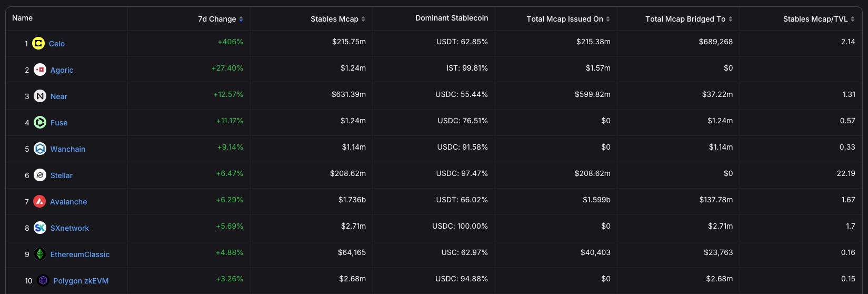868x294 pixels.
Task: Sort table by 7d Change
Action: pos(220,19)
